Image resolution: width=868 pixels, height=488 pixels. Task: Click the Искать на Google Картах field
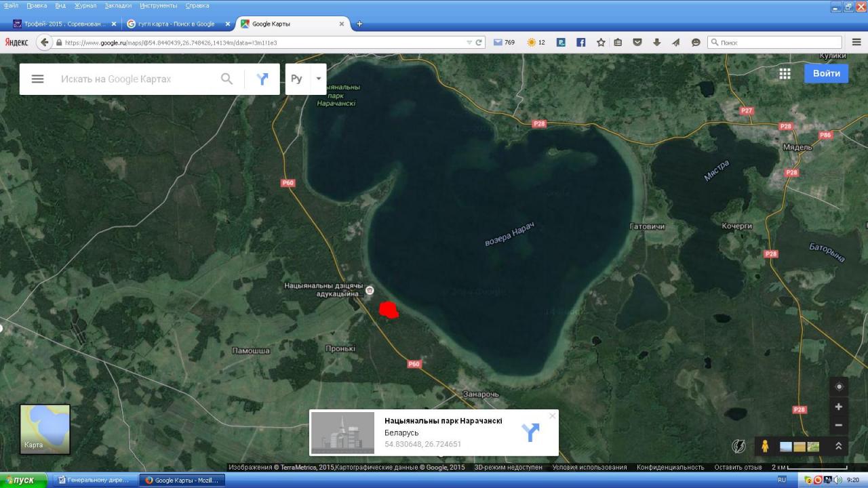pyautogui.click(x=136, y=79)
